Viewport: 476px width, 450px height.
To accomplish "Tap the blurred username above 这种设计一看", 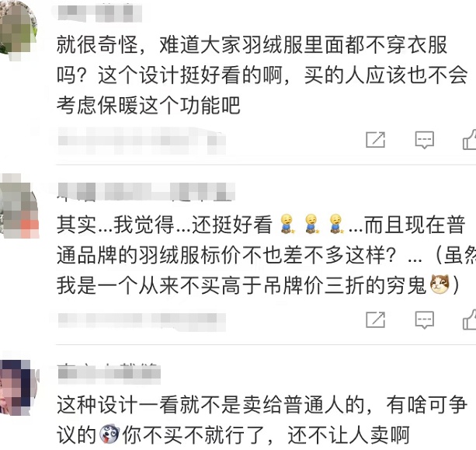I will (109, 373).
